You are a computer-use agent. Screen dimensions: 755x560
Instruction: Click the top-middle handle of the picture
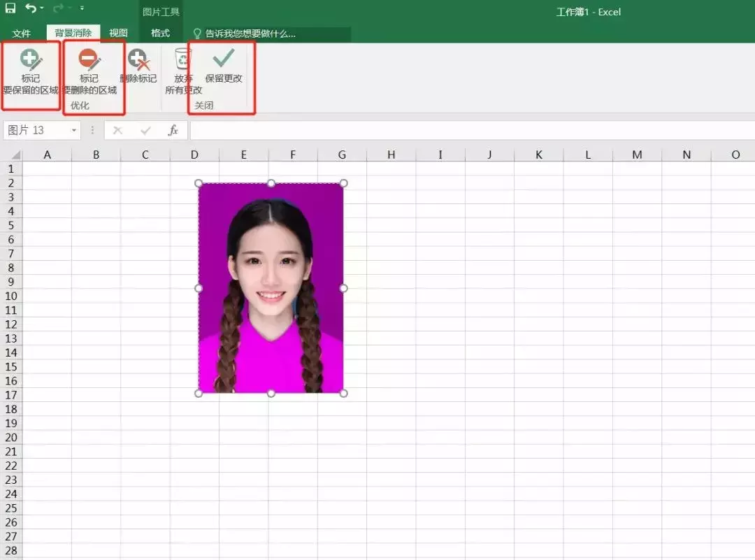pos(271,183)
